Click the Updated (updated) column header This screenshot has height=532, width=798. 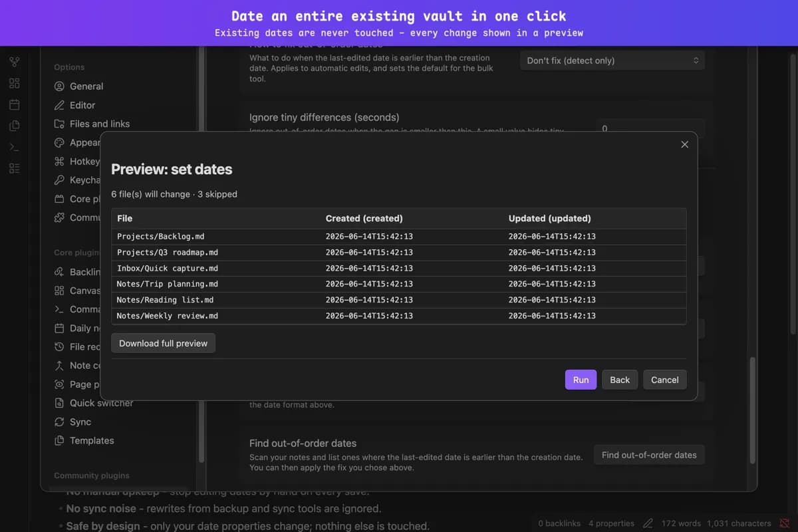pyautogui.click(x=549, y=218)
